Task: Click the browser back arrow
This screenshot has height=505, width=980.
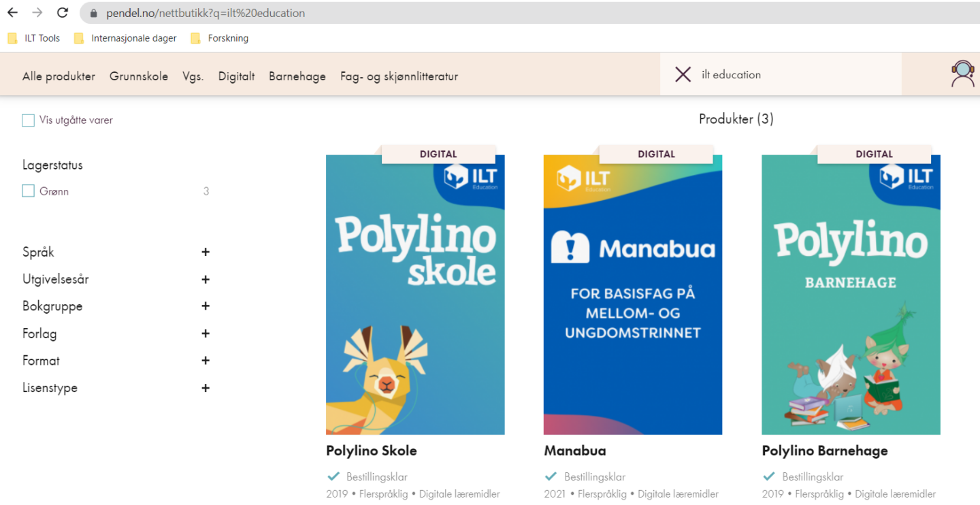Action: (x=12, y=13)
